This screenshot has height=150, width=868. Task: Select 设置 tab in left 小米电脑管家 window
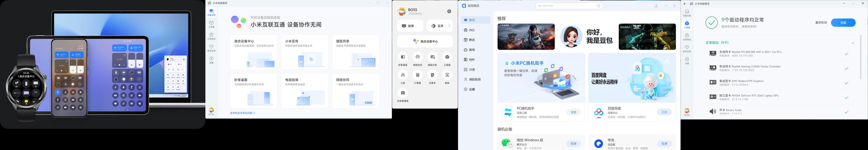pos(211,60)
